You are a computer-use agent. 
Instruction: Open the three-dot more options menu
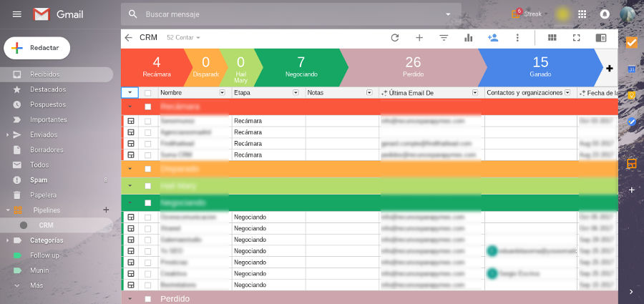517,38
